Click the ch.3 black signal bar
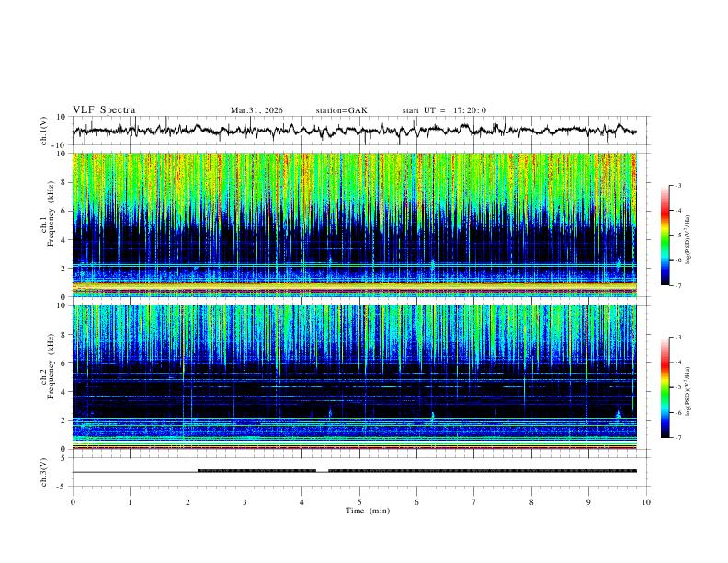Screen dimensions: 728x563 [483, 471]
